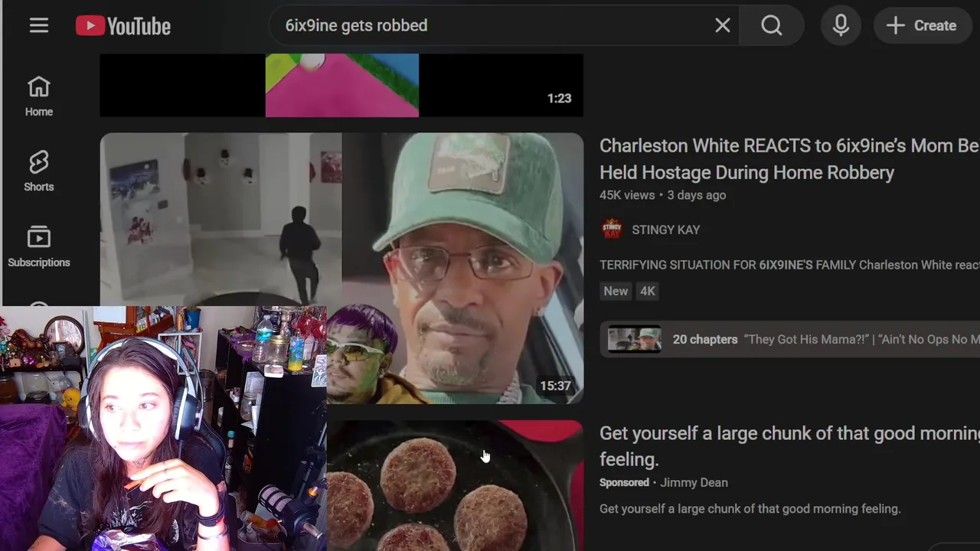Open Subscriptions in sidebar
Screen dimensions: 980x551
point(39,246)
